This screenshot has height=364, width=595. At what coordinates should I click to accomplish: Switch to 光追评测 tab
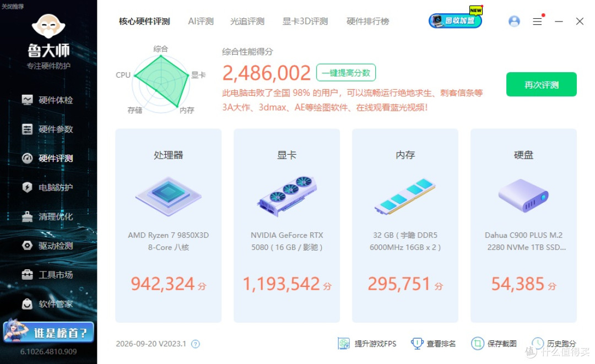tap(247, 21)
